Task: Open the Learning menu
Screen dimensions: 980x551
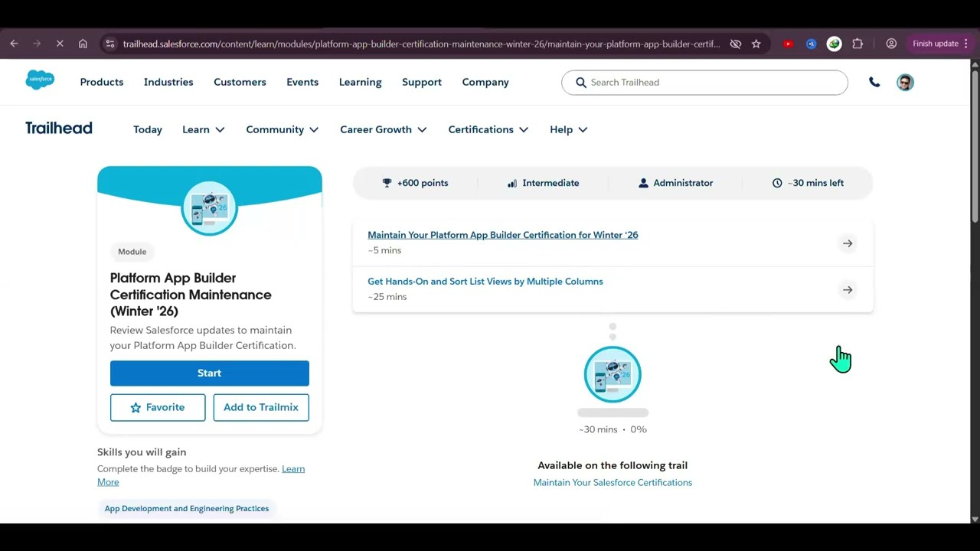Action: 361,82
